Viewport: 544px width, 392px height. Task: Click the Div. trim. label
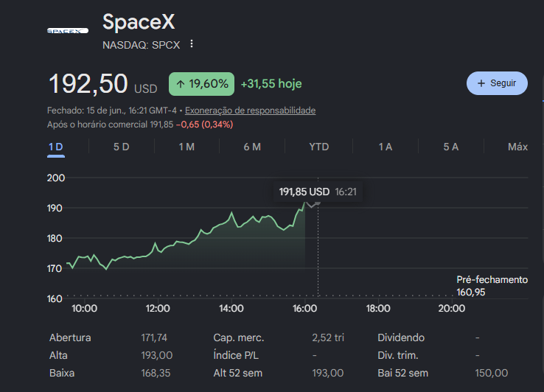[x=398, y=356]
